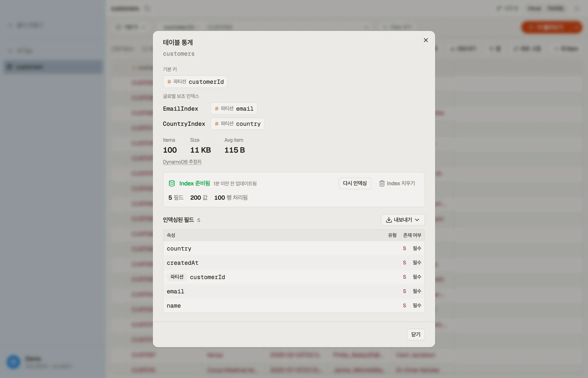
Task: Click the 존재 여부 column header
Action: pos(412,235)
